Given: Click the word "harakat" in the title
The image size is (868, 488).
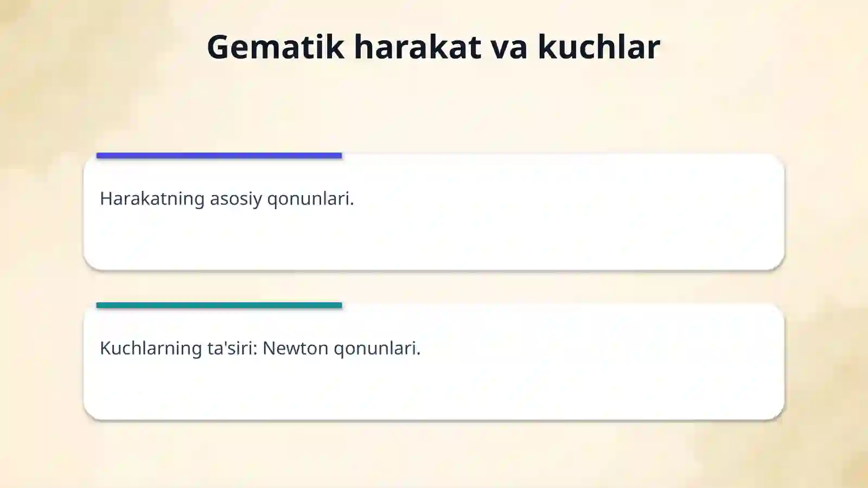Looking at the screenshot, I should point(418,47).
